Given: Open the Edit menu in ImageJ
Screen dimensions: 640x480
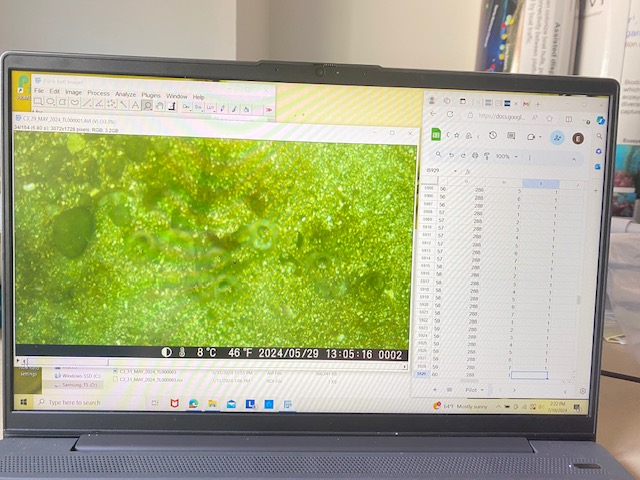Looking at the screenshot, I should [54, 91].
